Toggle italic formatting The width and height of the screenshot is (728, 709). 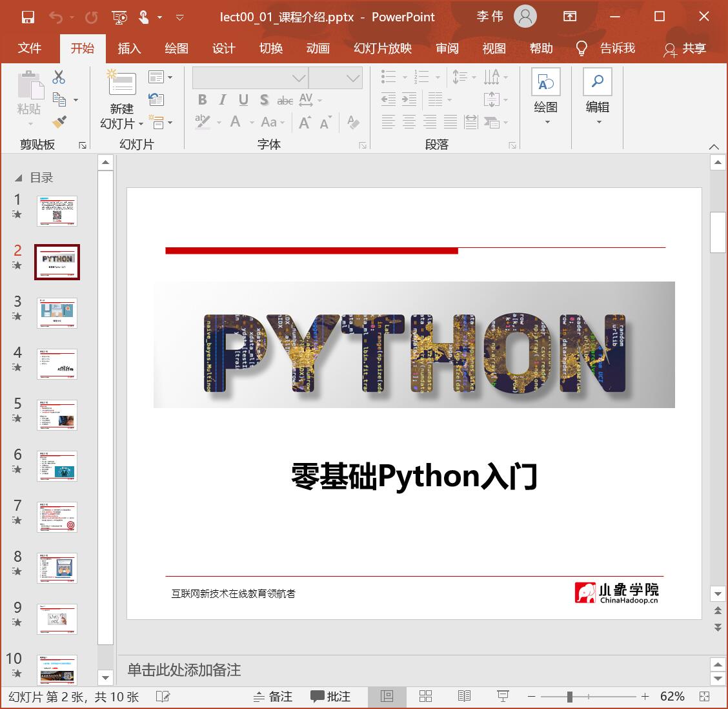(x=222, y=100)
